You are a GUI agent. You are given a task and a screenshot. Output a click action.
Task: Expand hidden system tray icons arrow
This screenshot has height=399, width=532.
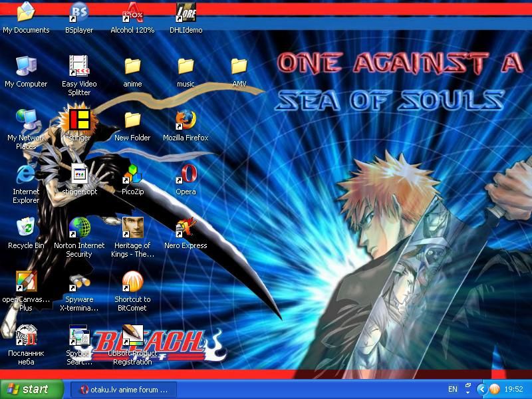481,389
